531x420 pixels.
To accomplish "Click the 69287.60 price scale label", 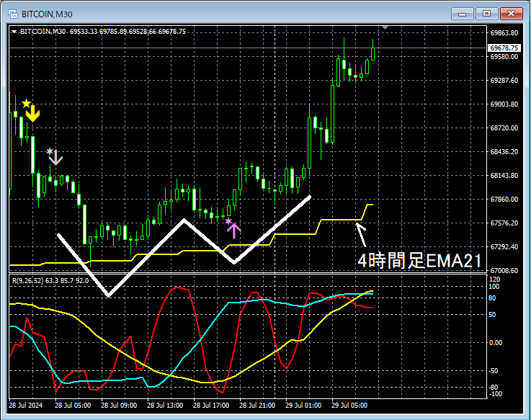I will click(504, 80).
